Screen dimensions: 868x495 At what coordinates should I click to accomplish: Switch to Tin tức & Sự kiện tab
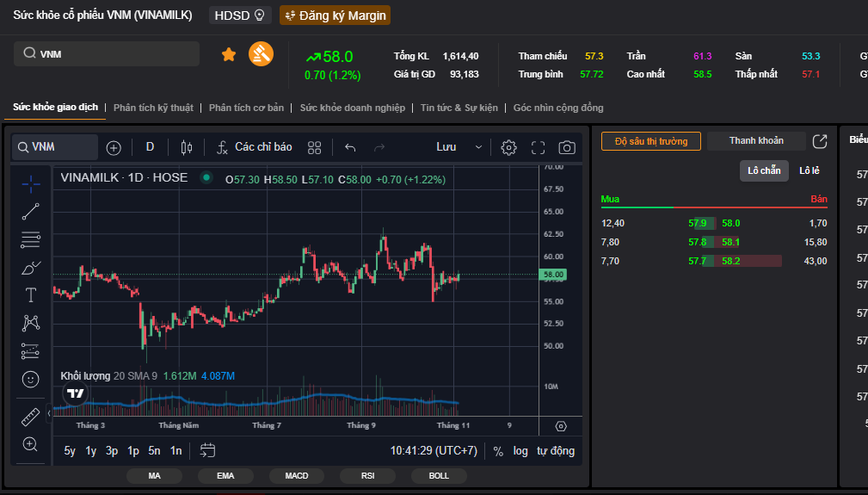coord(459,108)
